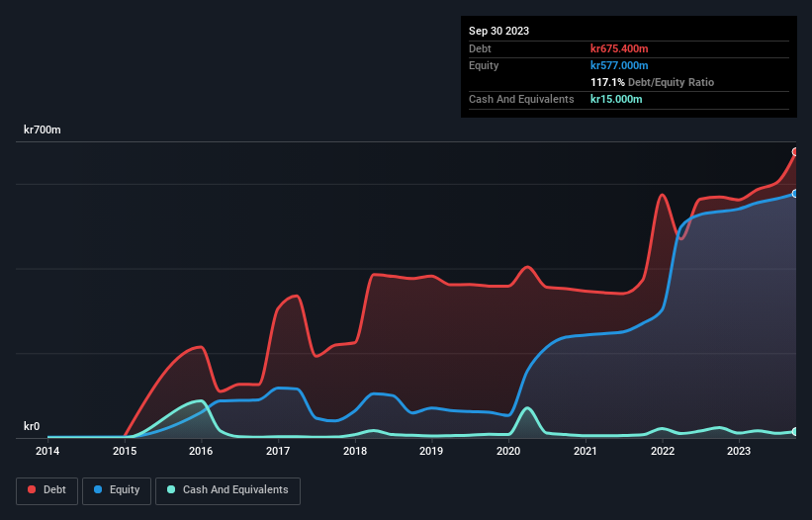Click the 2018 x-axis label
Image resolution: width=812 pixels, height=520 pixels.
[355, 451]
